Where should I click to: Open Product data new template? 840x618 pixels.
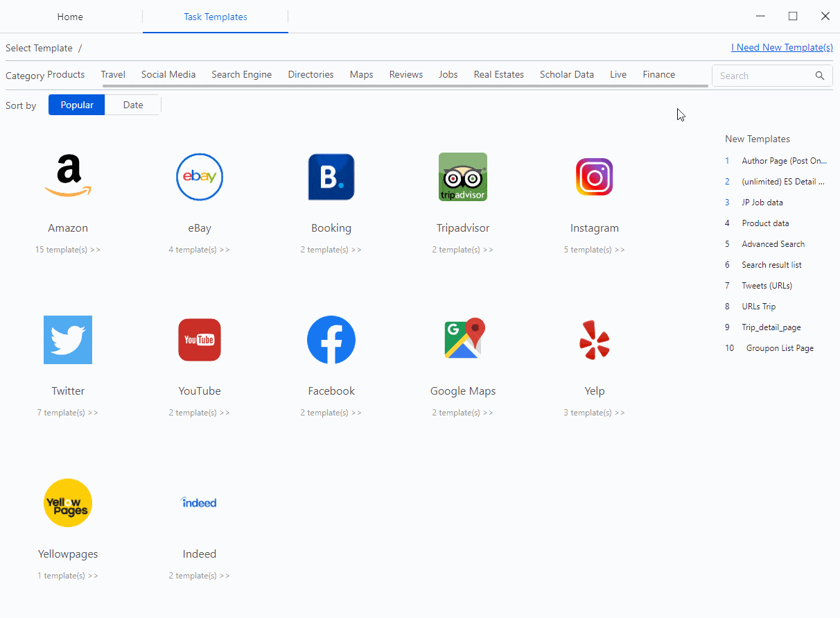pos(765,223)
